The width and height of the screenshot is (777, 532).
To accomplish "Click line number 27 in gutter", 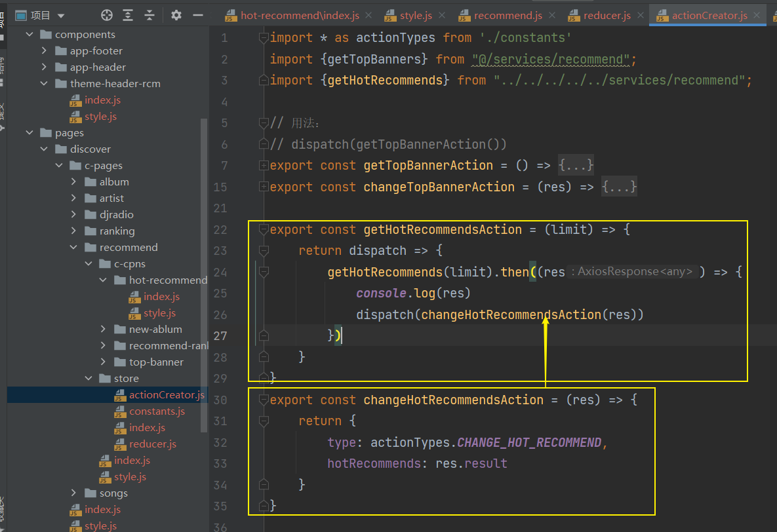I will tap(220, 336).
